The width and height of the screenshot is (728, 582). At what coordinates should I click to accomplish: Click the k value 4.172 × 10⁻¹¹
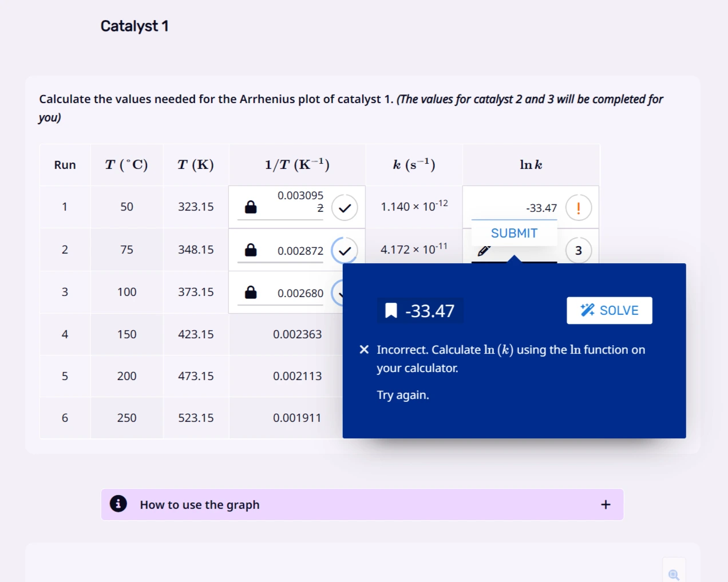[414, 249]
